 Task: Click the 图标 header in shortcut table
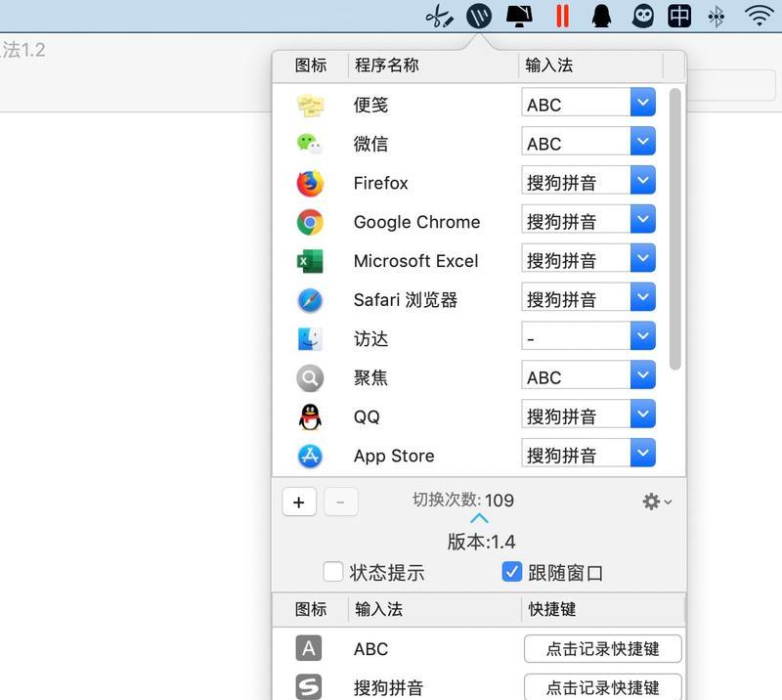pos(310,609)
